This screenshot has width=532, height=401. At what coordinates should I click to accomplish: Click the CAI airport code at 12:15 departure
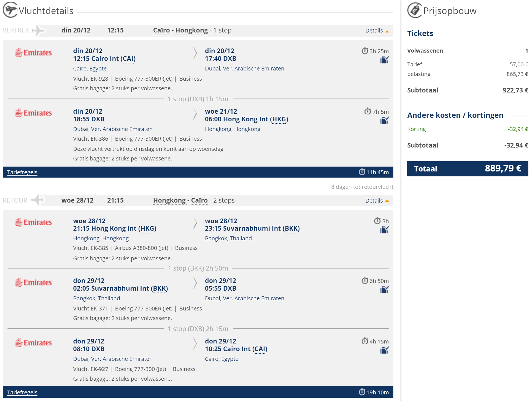click(x=128, y=59)
